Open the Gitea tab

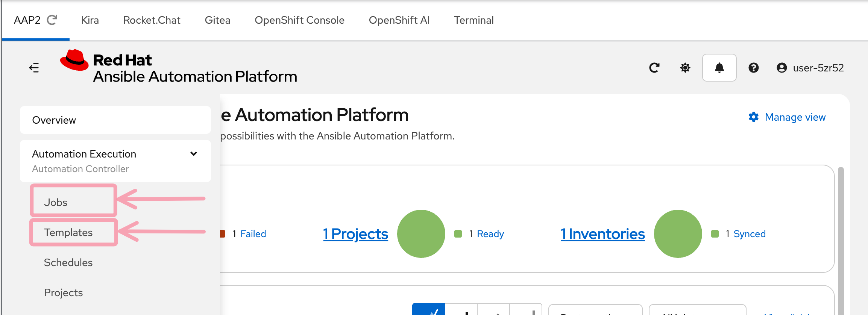(x=218, y=20)
